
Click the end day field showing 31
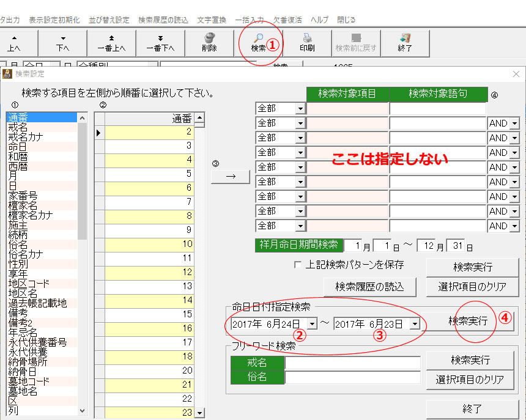coord(456,246)
